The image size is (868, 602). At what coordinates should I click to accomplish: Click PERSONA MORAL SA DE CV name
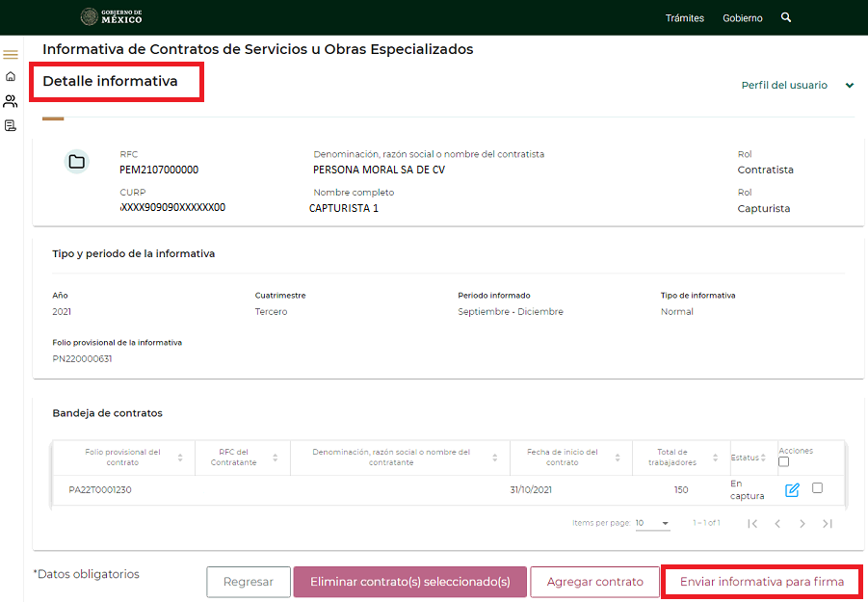click(380, 170)
